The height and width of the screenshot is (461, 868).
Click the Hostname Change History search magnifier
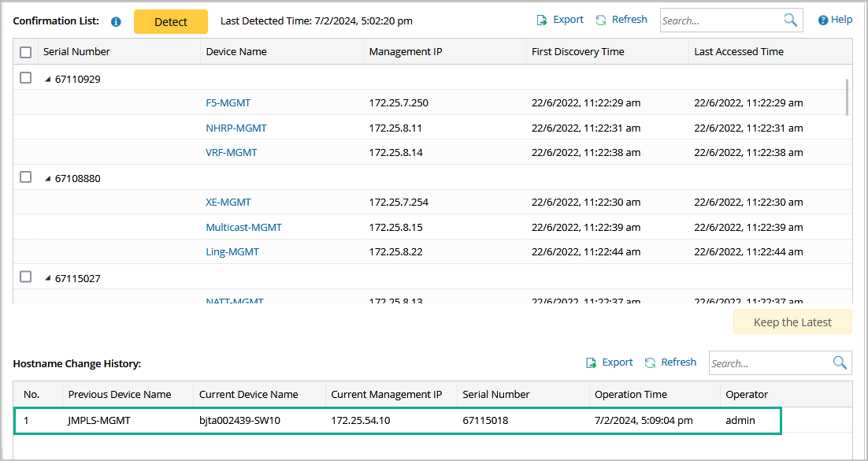(x=840, y=362)
